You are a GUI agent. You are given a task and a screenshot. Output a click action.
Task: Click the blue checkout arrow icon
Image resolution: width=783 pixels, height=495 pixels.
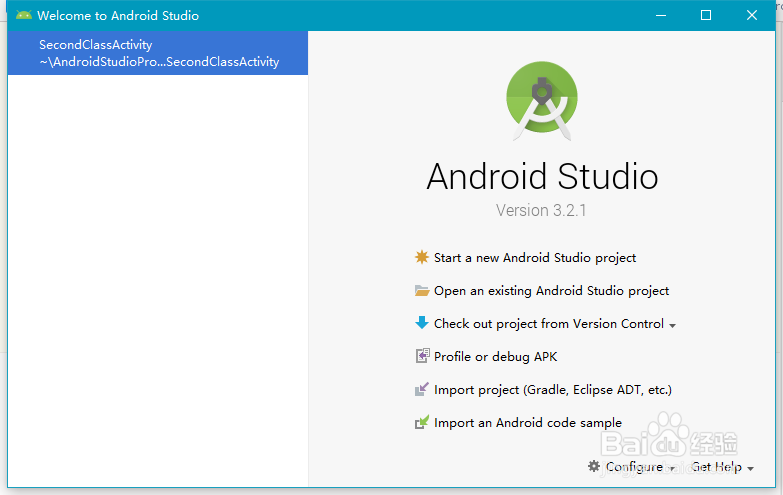(422, 323)
